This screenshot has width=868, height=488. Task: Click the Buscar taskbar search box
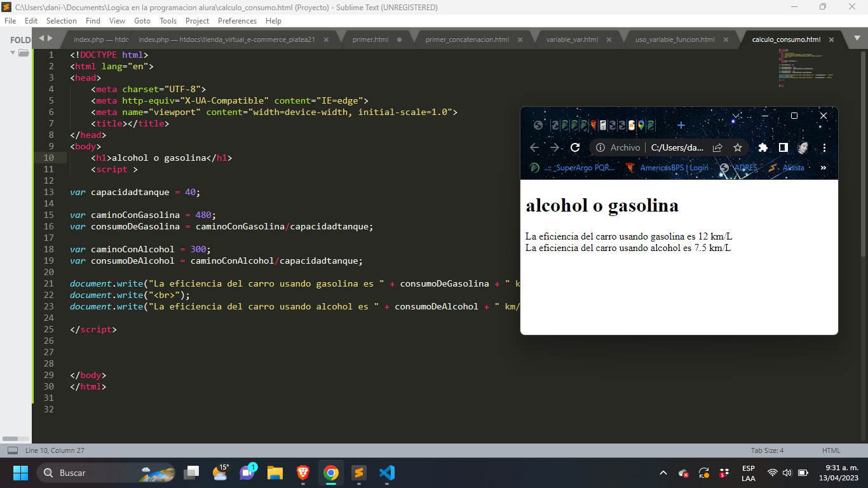(x=105, y=473)
